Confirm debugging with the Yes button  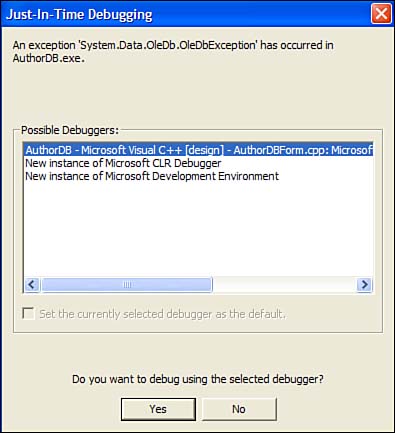tap(158, 409)
